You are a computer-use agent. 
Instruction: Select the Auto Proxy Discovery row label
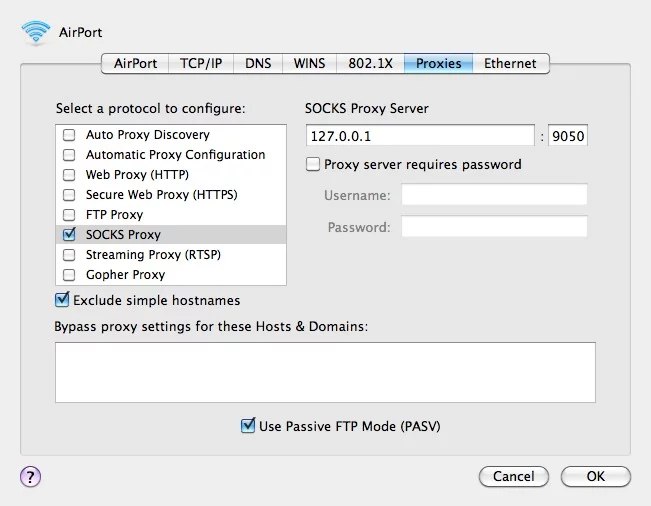point(148,135)
